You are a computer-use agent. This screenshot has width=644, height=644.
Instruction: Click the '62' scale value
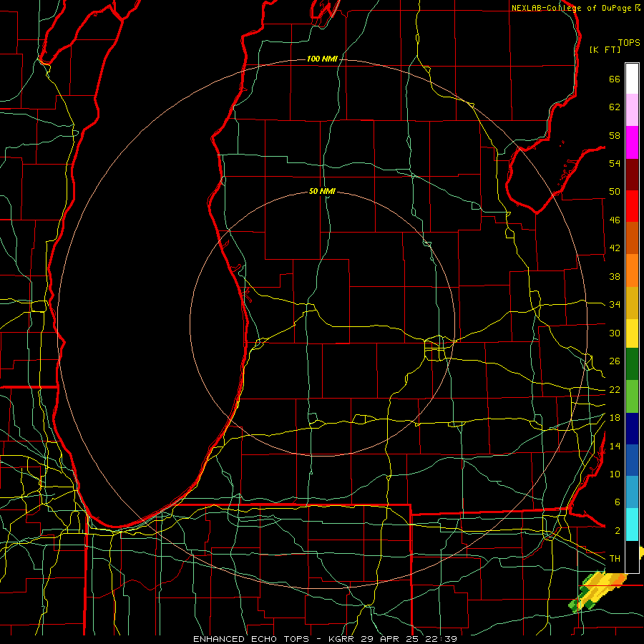click(x=615, y=107)
